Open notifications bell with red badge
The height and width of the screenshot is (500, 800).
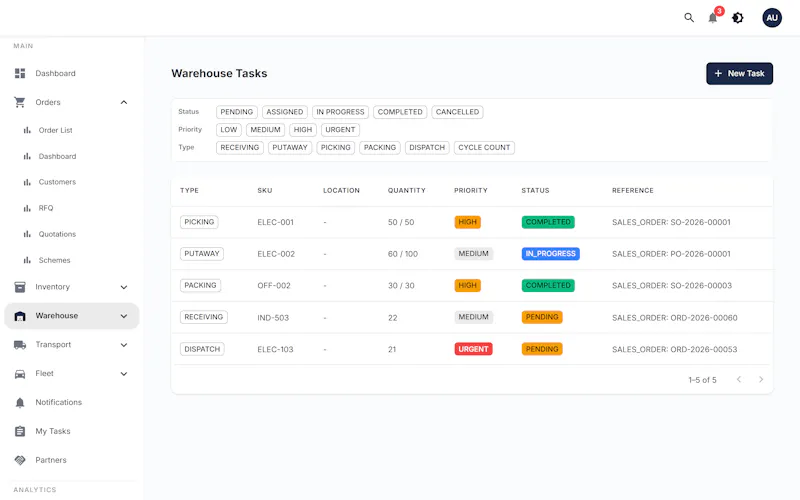pos(713,18)
